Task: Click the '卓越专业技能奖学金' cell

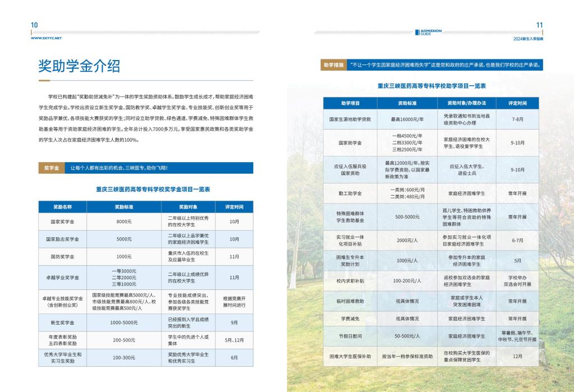Action: 63,302
